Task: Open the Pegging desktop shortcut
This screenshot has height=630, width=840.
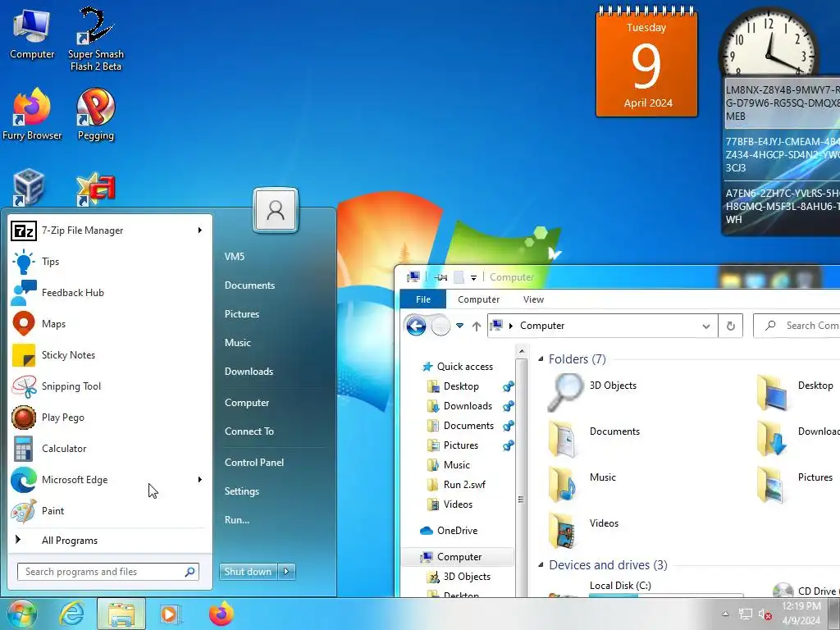Action: click(96, 115)
